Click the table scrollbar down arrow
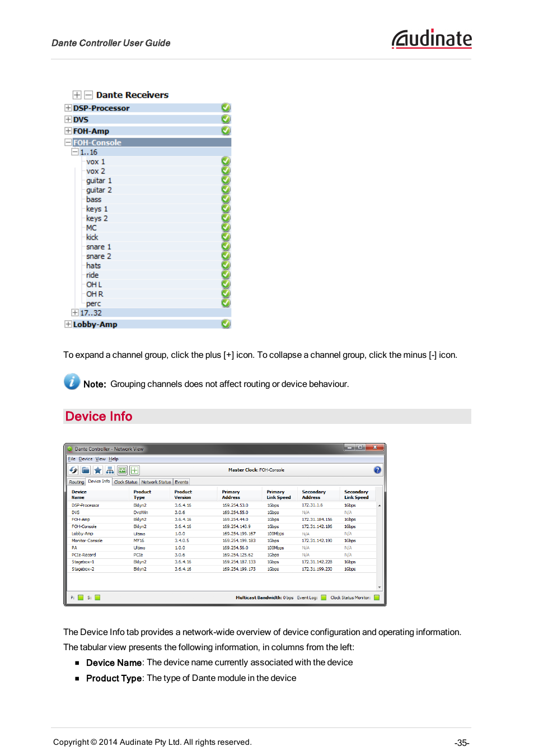The width and height of the screenshot is (534, 756). [380, 587]
